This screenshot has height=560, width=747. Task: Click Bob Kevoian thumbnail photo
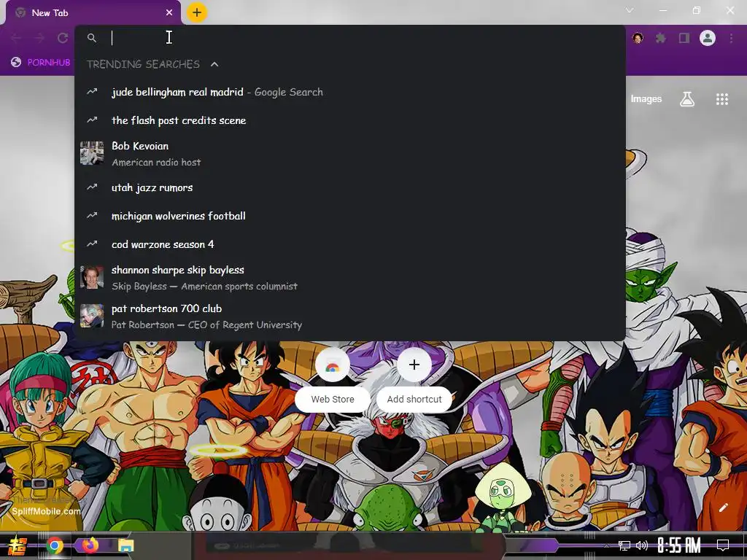[x=92, y=153]
